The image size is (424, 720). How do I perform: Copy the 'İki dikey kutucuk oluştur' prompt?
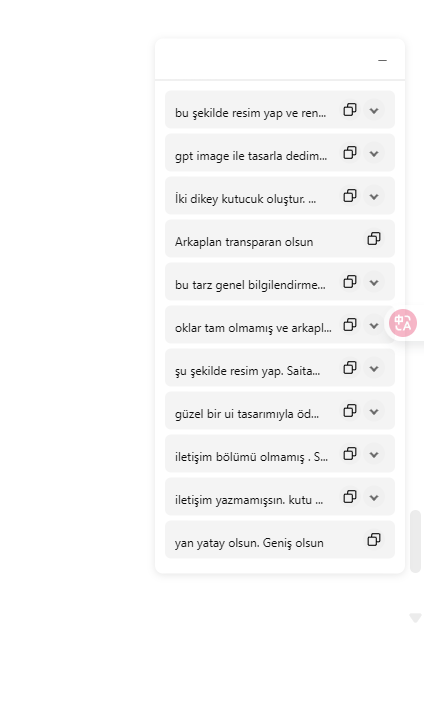coord(350,196)
